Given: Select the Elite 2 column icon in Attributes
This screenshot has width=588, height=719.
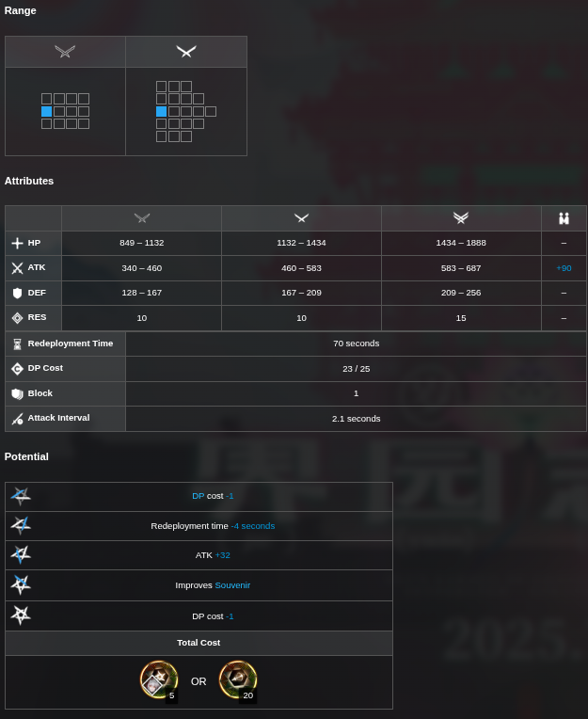Looking at the screenshot, I should [x=461, y=218].
